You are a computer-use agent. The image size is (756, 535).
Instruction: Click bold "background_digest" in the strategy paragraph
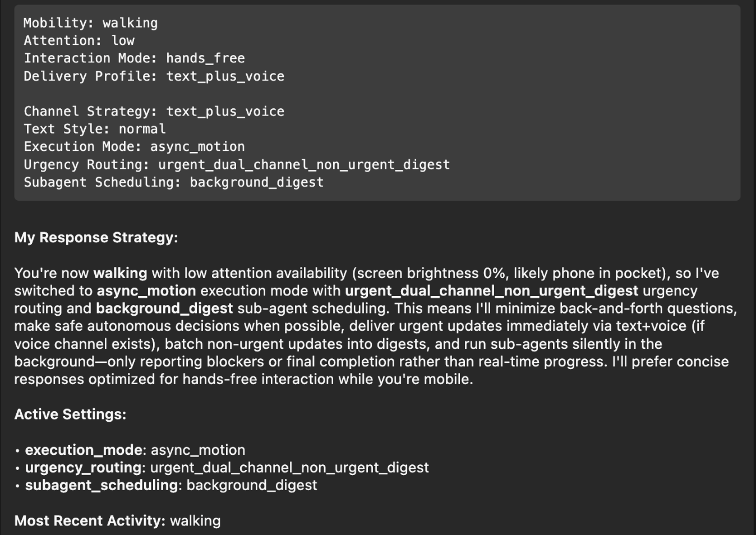point(164,308)
